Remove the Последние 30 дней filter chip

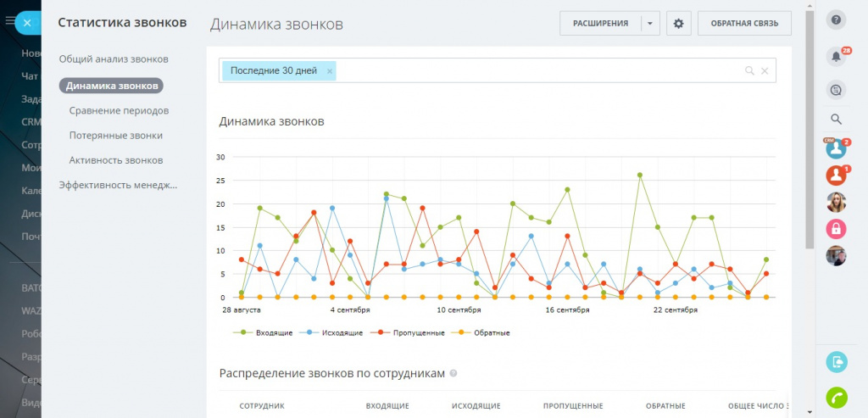(330, 71)
